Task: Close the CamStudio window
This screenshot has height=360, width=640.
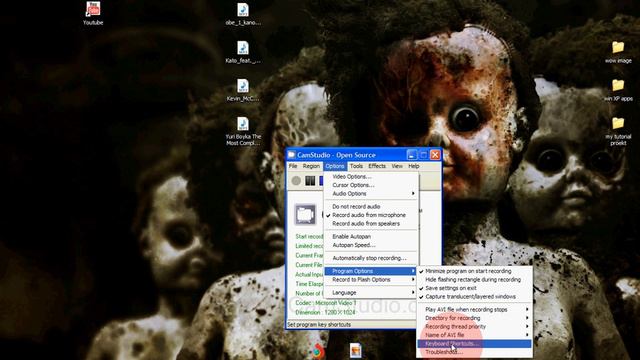Action: tap(435, 155)
